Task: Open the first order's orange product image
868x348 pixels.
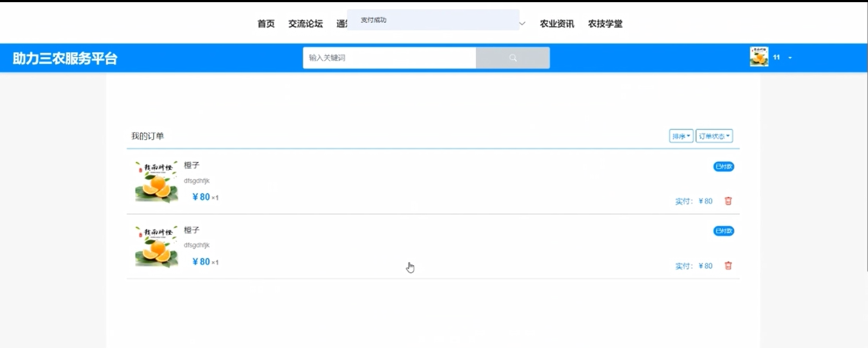Action: [156, 182]
